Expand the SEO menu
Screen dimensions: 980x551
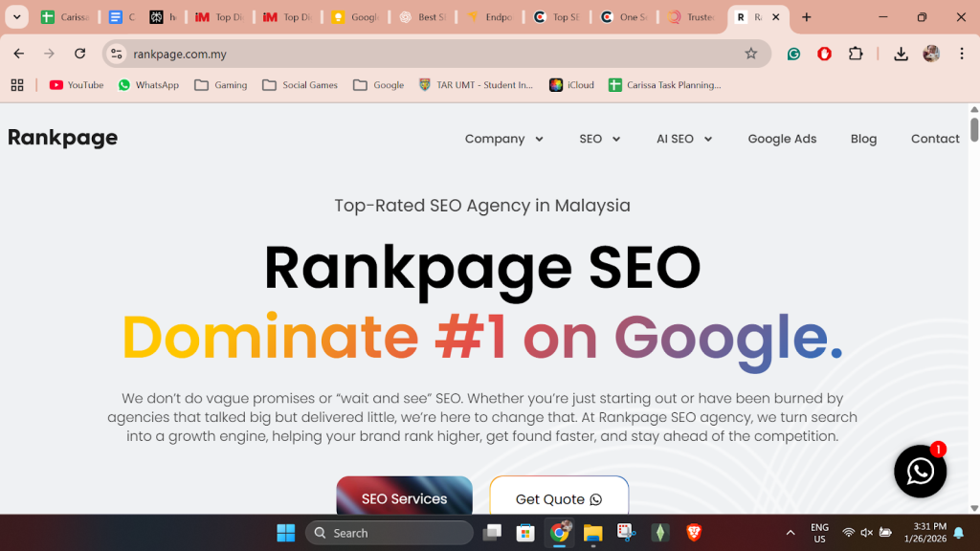[x=599, y=139]
